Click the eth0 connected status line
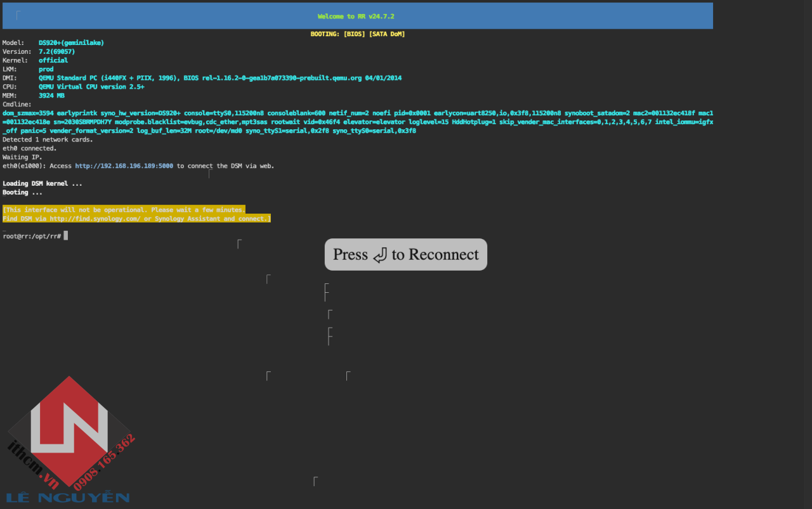 [x=29, y=148]
